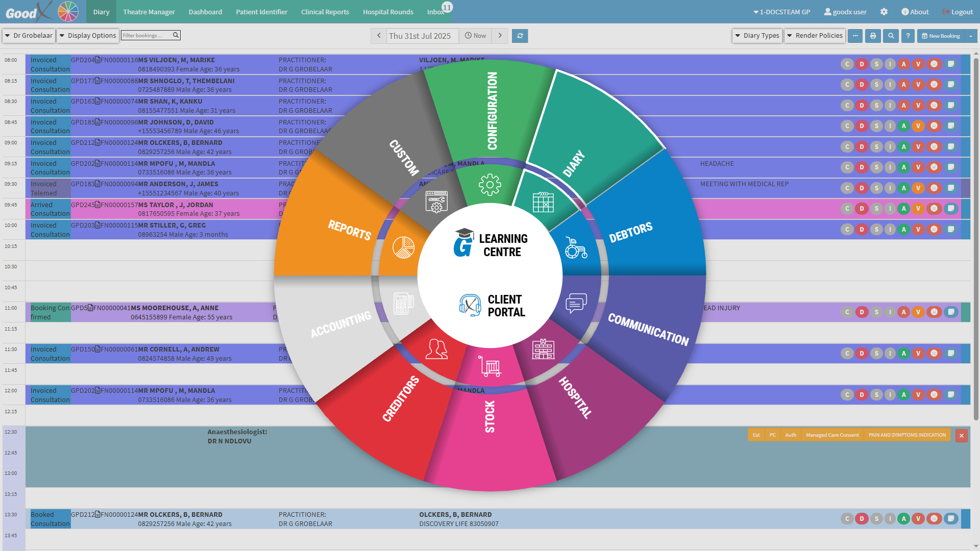Screen dimensions: 980x551
Task: Click the GoodX colour wheel logo
Action: click(x=68, y=11)
